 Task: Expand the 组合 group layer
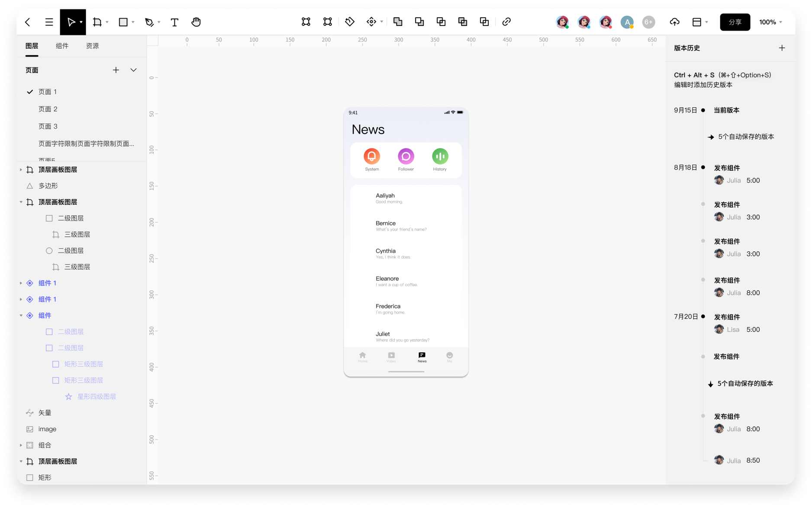pos(21,445)
